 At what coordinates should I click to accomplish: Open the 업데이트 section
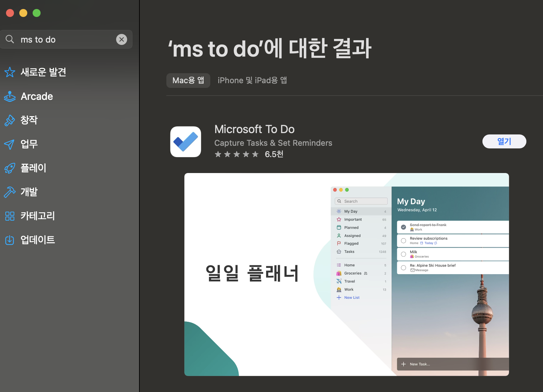[x=38, y=240]
